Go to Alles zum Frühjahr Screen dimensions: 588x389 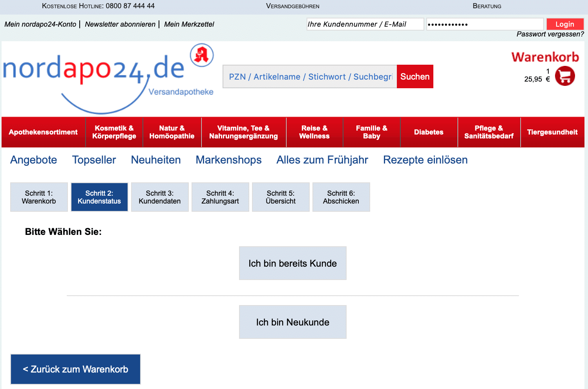[322, 160]
